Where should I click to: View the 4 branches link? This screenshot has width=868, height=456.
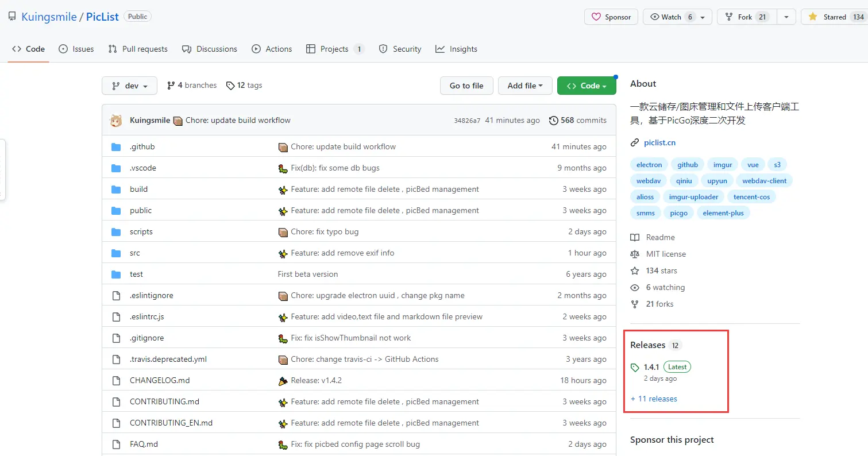pos(192,85)
